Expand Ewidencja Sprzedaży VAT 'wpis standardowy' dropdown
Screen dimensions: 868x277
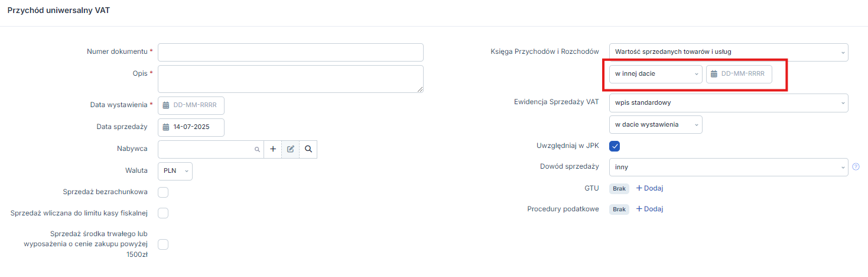pos(729,102)
